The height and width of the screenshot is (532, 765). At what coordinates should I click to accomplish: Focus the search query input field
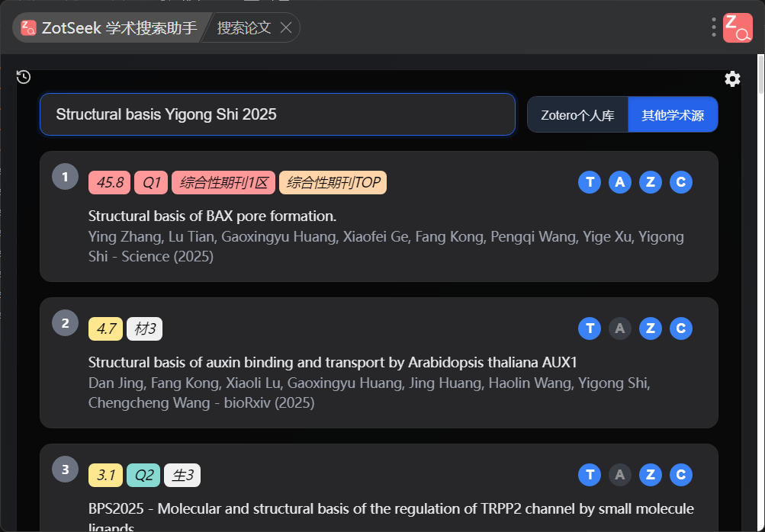[x=277, y=114]
